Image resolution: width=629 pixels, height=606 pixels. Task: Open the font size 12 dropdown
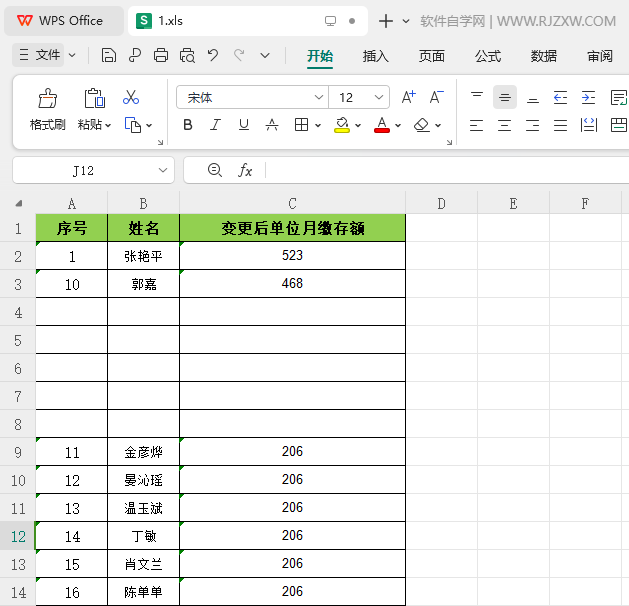(379, 97)
